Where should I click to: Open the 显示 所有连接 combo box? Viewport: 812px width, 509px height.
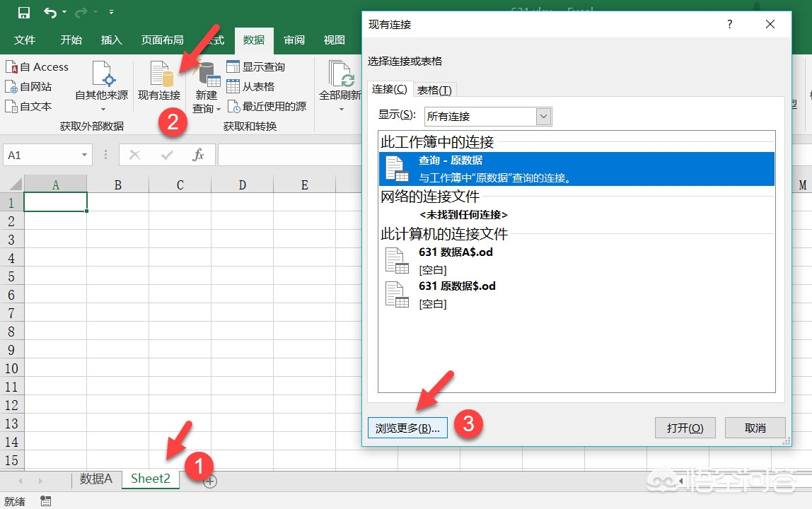click(488, 117)
